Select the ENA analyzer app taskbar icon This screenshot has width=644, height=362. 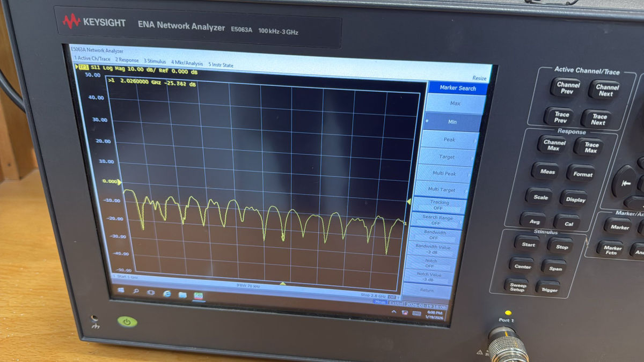coord(199,296)
